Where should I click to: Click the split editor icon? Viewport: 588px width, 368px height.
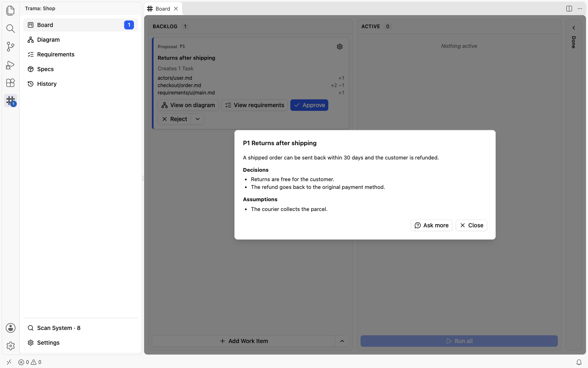569,9
